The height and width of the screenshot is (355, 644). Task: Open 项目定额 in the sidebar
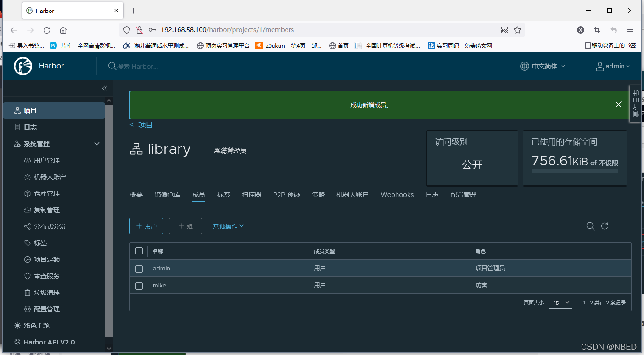47,259
